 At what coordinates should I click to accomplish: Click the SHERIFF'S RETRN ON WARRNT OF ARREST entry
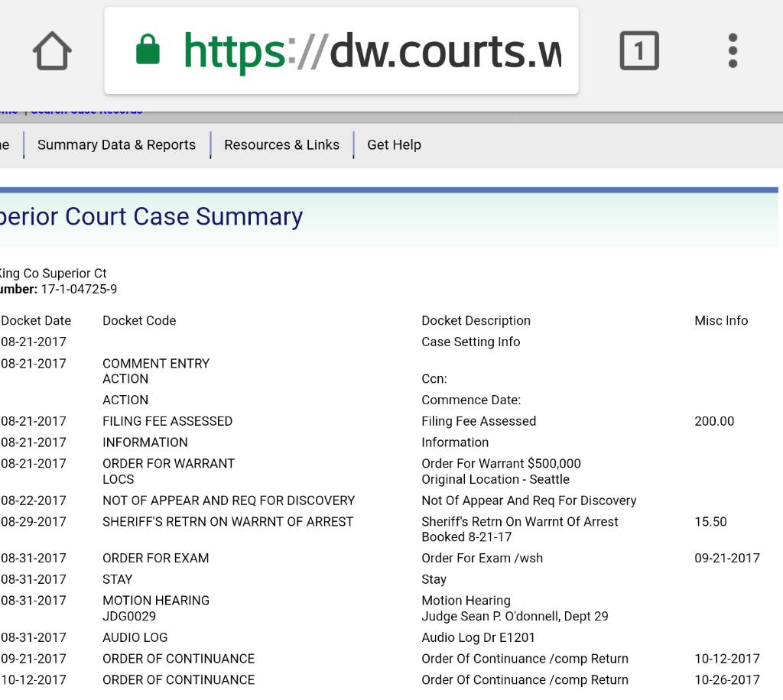point(228,522)
